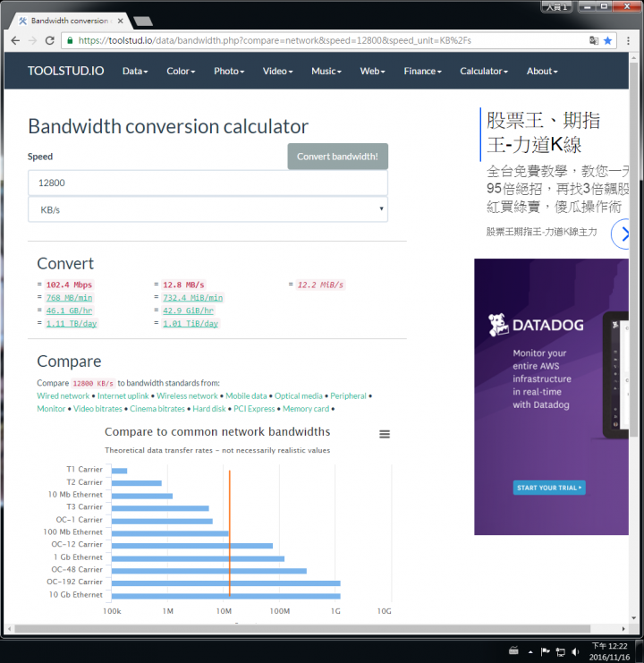Viewport: 644px width, 663px height.
Task: Click the 768 MB/min link
Action: click(69, 298)
